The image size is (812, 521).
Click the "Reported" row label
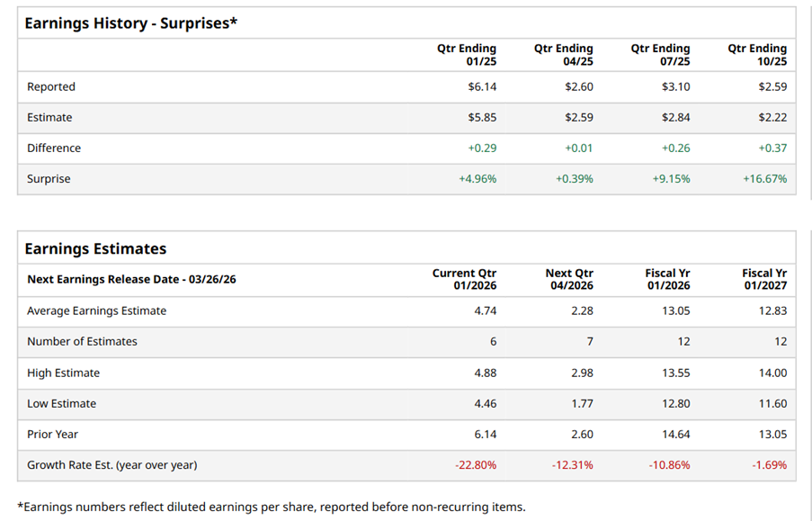click(x=51, y=87)
